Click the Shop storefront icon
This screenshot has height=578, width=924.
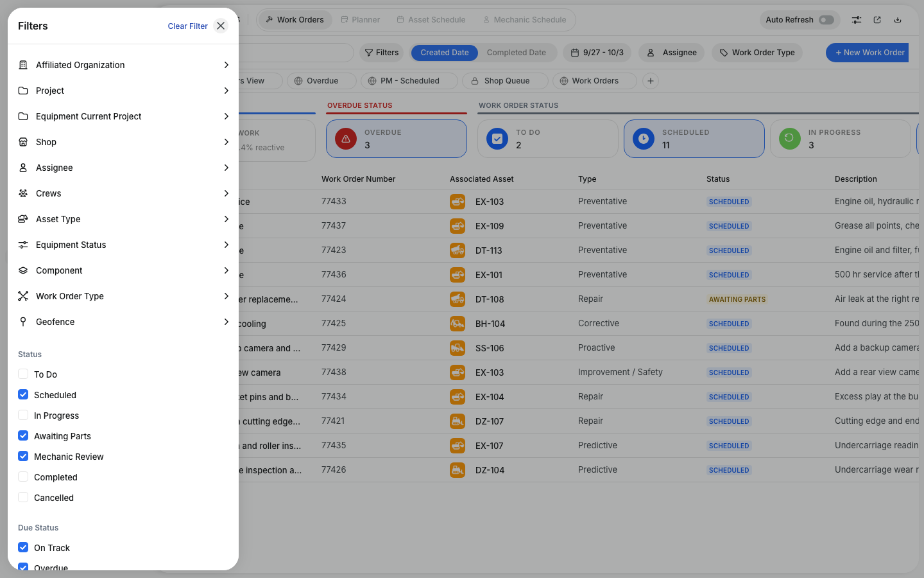coord(23,142)
